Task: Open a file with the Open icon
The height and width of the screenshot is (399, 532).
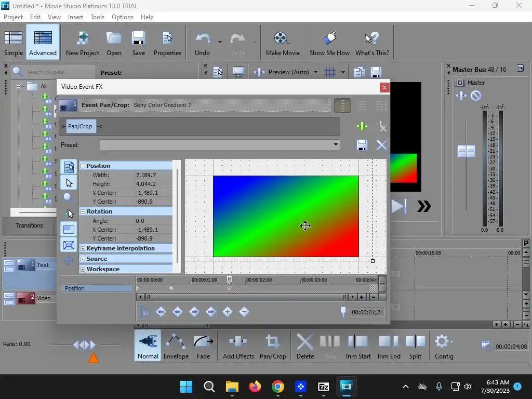Action: click(x=114, y=43)
